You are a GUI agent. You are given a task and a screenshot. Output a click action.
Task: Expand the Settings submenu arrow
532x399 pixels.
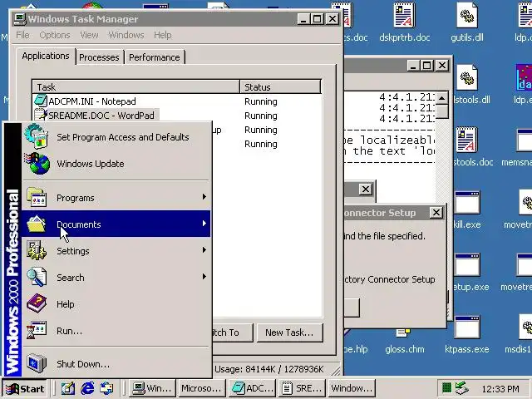[204, 250]
